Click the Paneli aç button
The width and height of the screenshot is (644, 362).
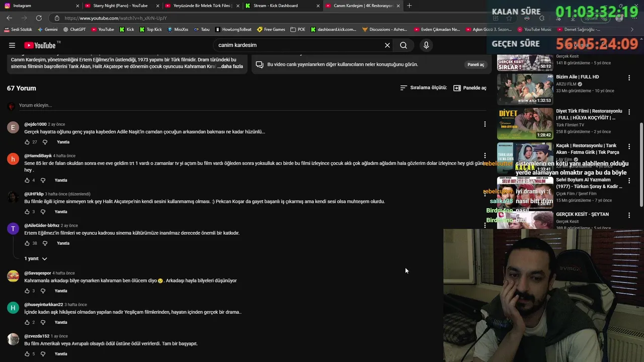[475, 64]
